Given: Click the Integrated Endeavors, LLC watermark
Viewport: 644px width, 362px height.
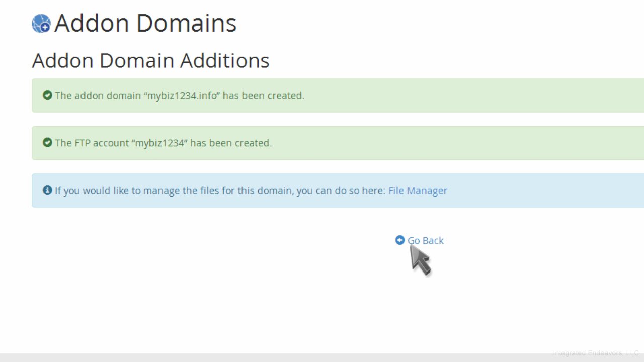Looking at the screenshot, I should [x=596, y=353].
